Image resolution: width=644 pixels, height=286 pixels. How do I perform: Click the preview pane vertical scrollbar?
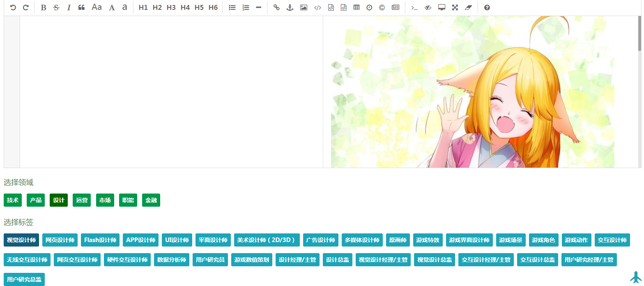pyautogui.click(x=639, y=34)
